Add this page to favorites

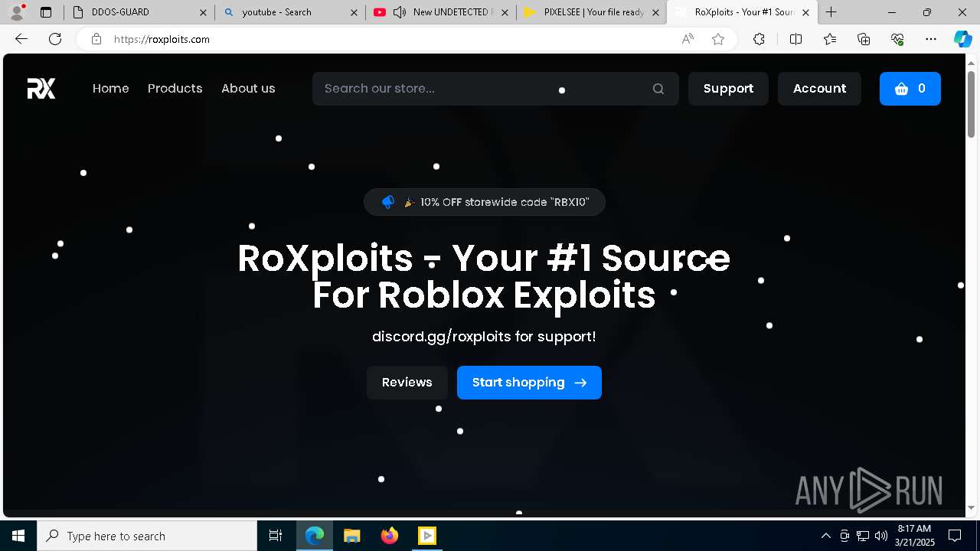718,39
